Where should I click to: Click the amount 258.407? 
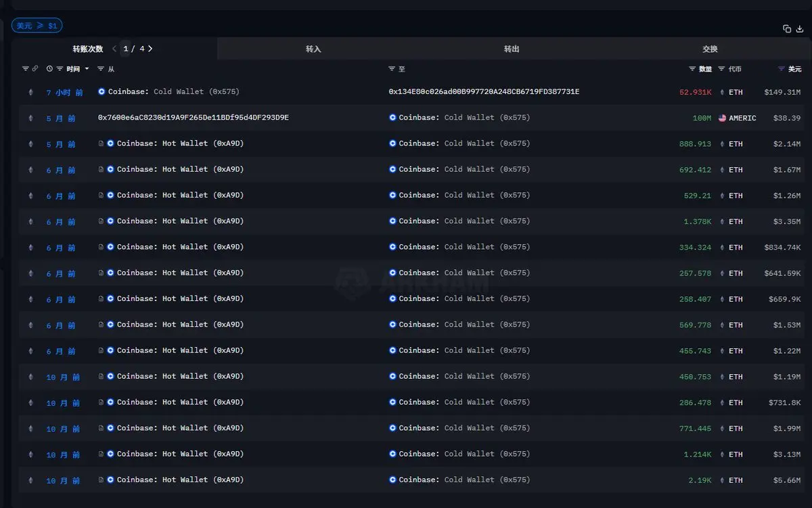tap(696, 299)
